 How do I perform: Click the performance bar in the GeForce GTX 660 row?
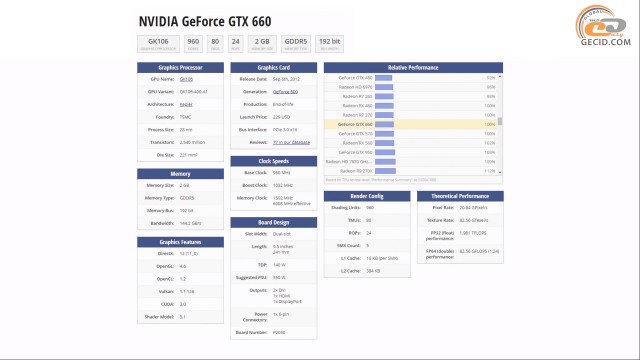(384, 124)
